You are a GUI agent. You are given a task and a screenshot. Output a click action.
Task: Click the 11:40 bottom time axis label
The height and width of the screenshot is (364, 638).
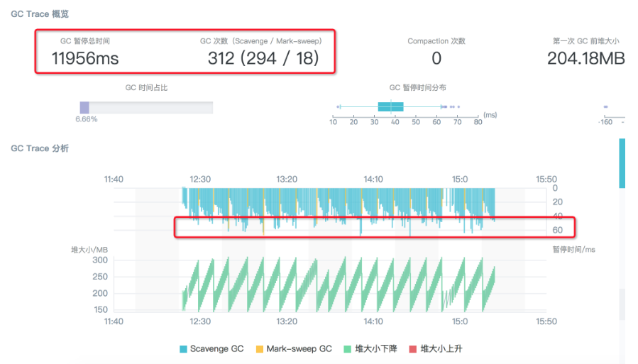pos(114,321)
